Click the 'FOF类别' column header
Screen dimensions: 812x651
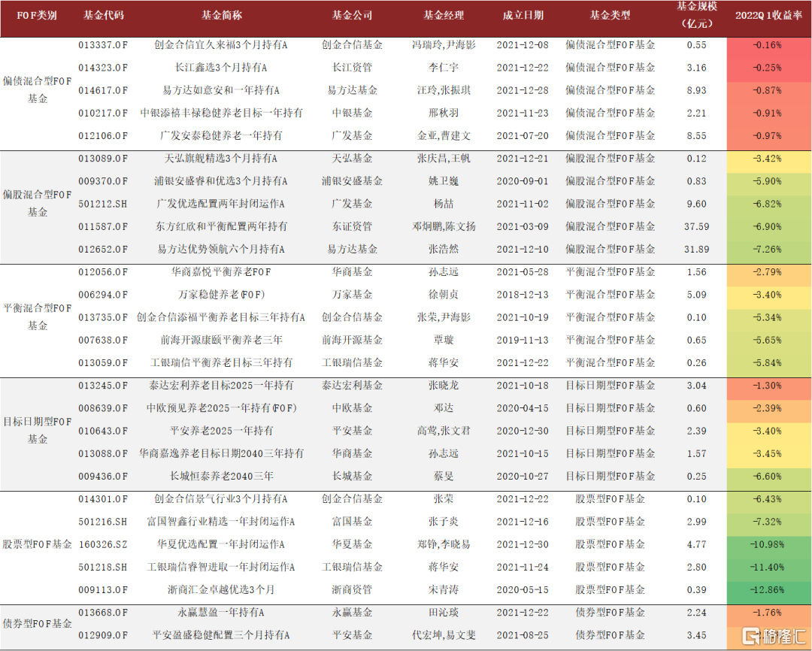37,16
